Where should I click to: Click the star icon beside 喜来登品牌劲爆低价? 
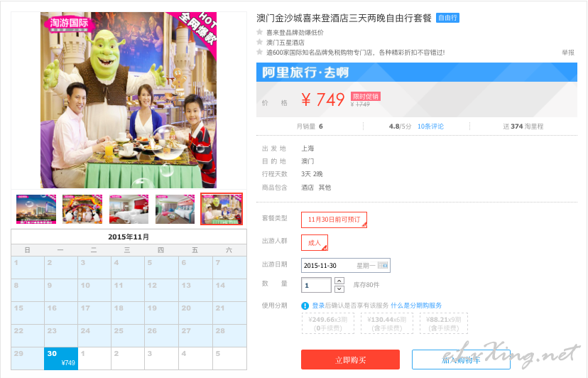259,32
